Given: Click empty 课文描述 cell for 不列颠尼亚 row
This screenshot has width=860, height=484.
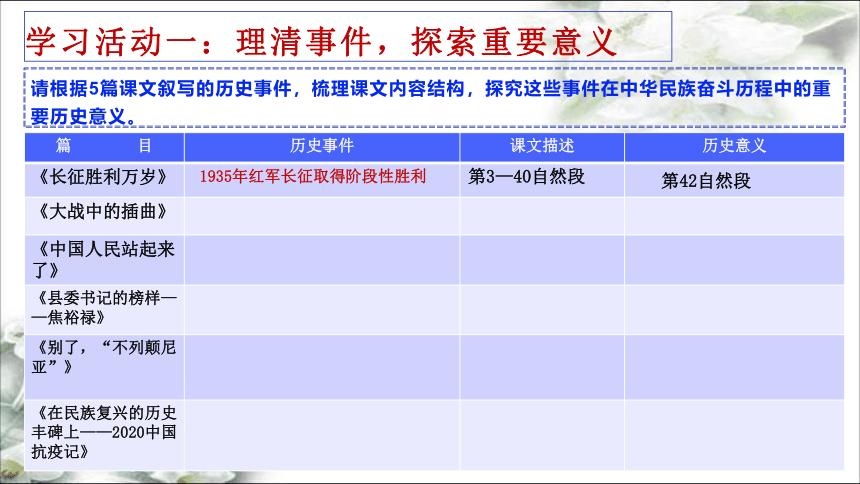Looking at the screenshot, I should coord(542,367).
